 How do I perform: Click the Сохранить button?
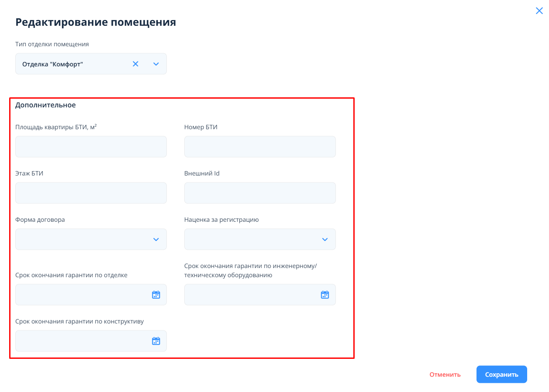501,375
